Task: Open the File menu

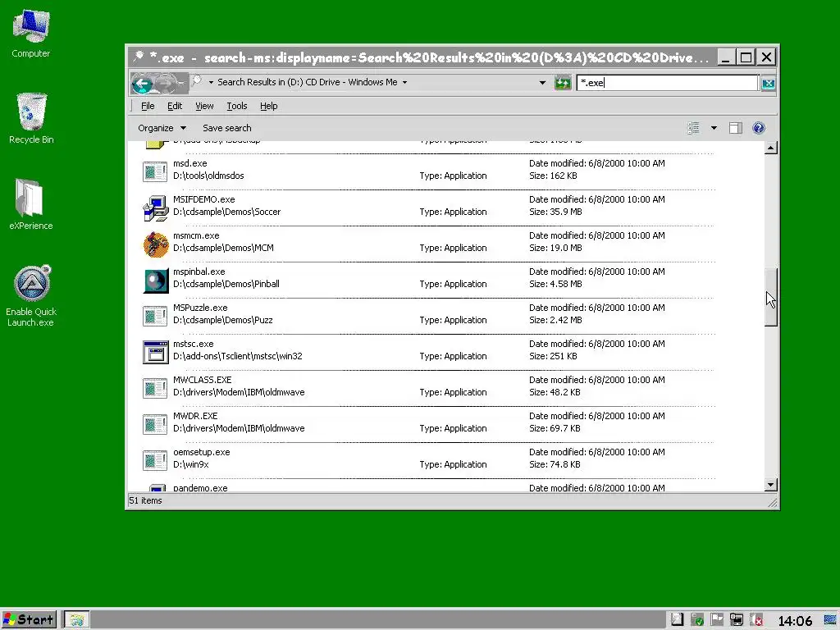Action: (x=148, y=106)
